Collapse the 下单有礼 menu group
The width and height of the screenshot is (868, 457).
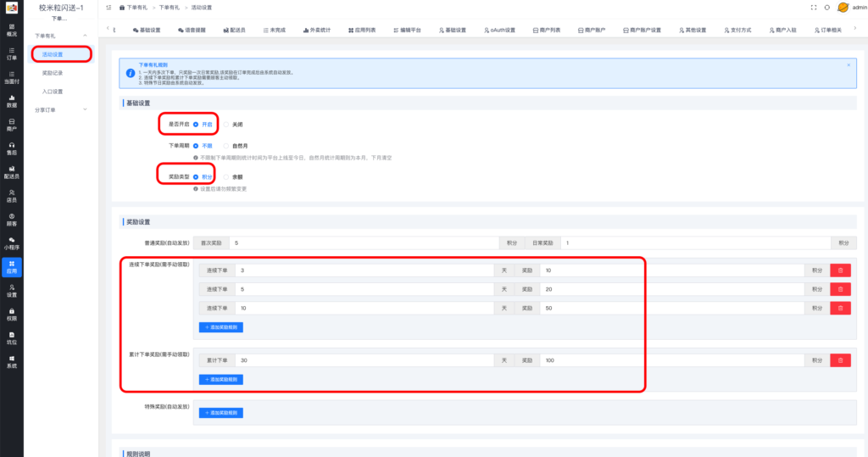85,36
